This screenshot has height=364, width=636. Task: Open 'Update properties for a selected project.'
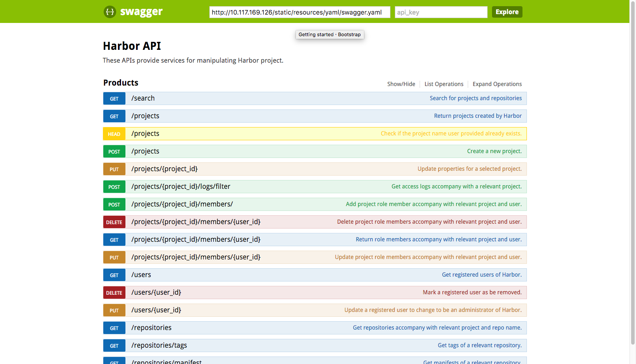tap(469, 169)
